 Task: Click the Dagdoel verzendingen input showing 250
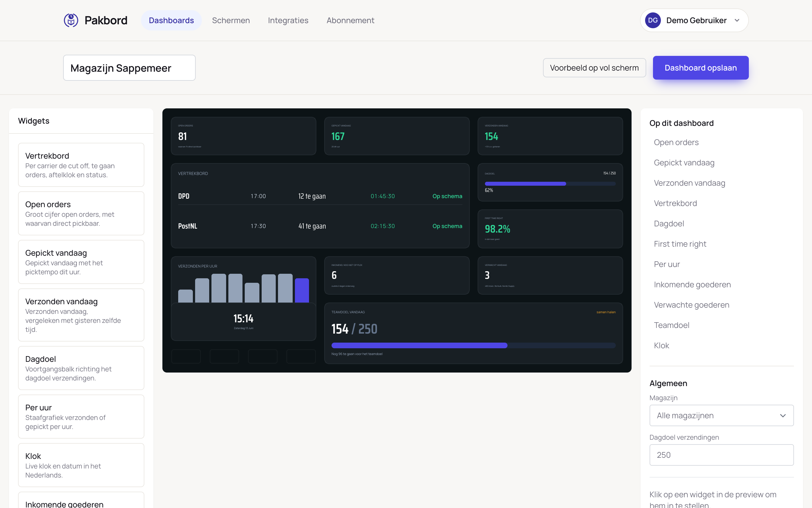click(x=721, y=455)
